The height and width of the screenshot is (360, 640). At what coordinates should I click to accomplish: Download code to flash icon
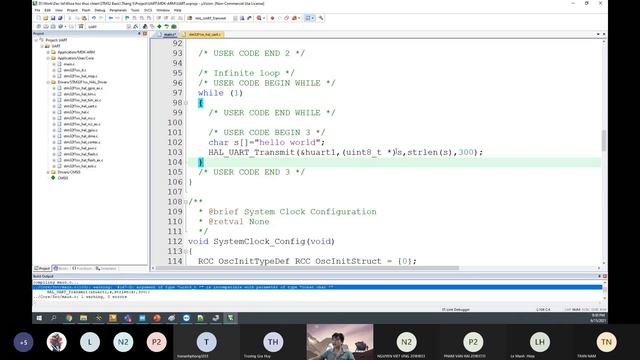point(81,27)
